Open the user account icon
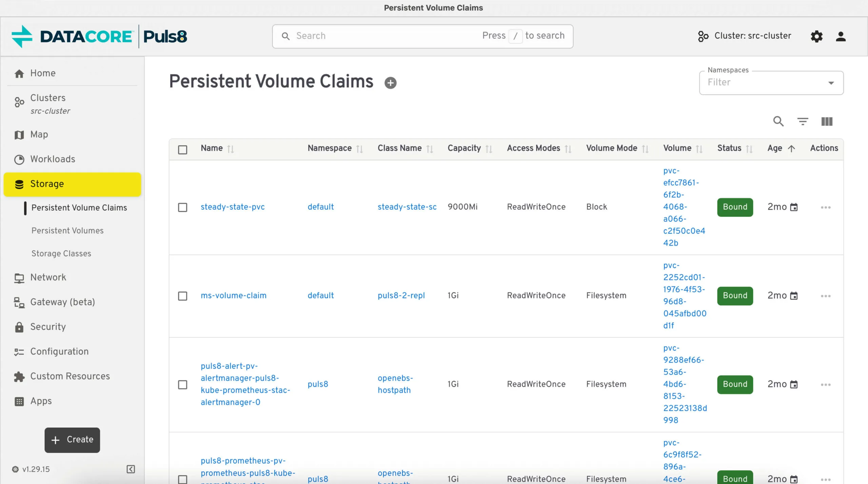 click(841, 36)
